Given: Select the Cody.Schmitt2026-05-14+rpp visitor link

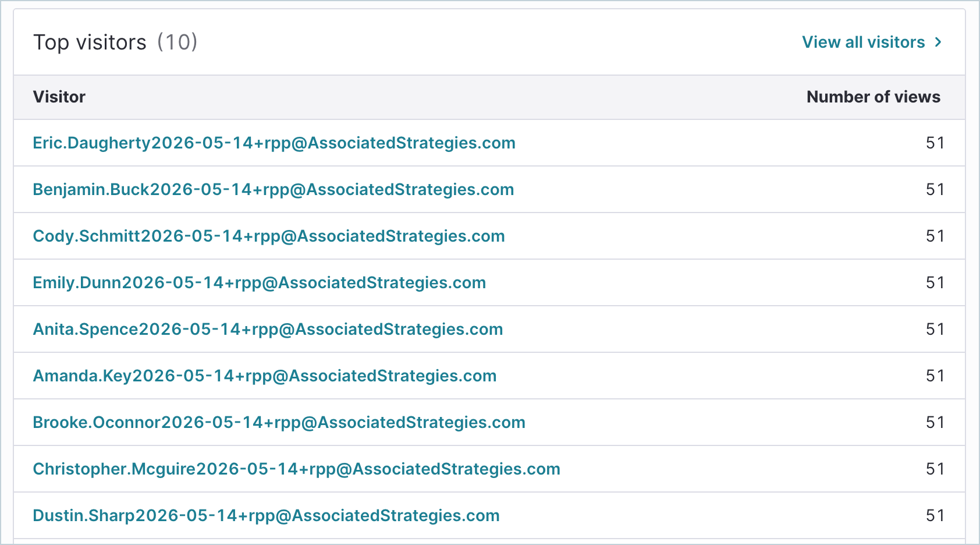Looking at the screenshot, I should click(269, 236).
